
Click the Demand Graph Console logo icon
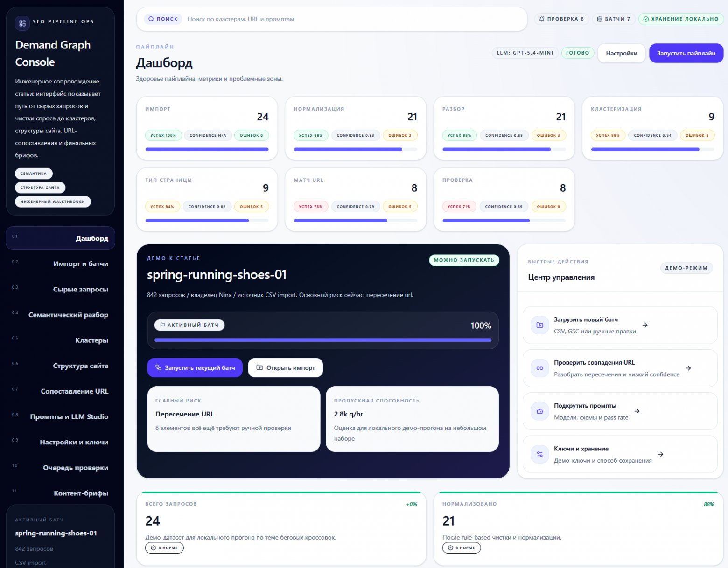click(22, 23)
